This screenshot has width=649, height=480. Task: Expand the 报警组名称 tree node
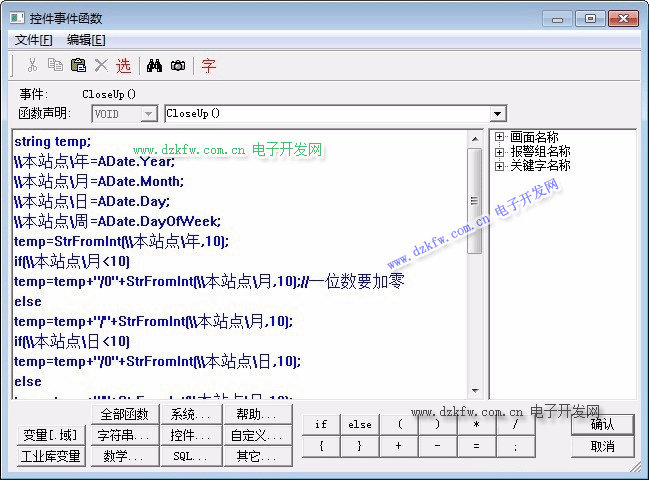[x=500, y=151]
